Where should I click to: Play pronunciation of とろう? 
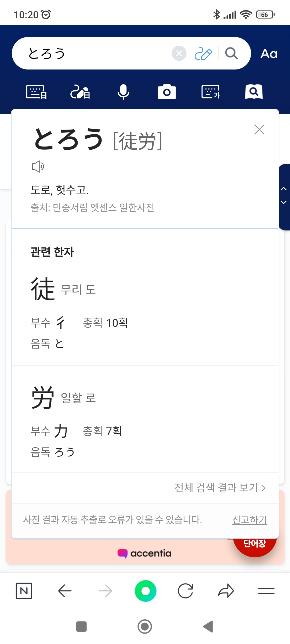coord(38,167)
